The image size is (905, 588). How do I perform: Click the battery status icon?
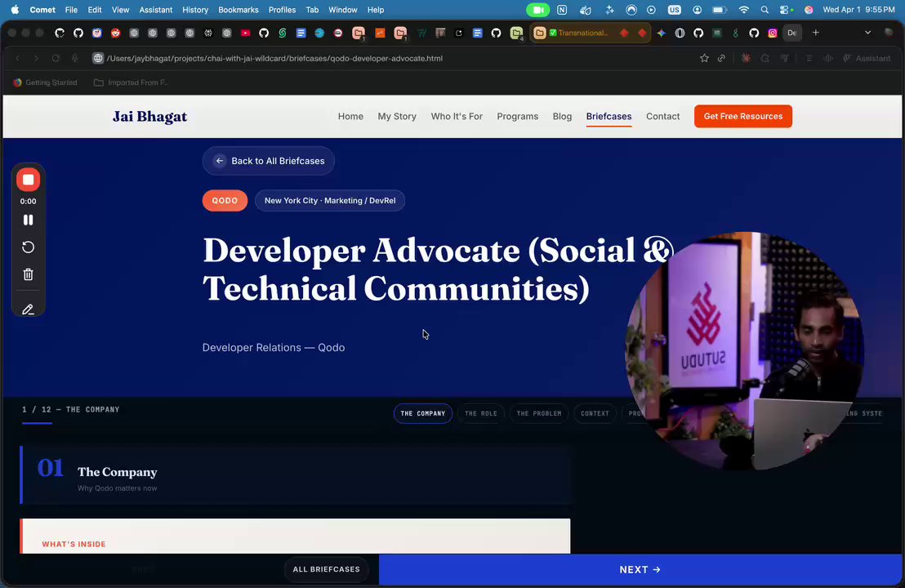click(719, 10)
